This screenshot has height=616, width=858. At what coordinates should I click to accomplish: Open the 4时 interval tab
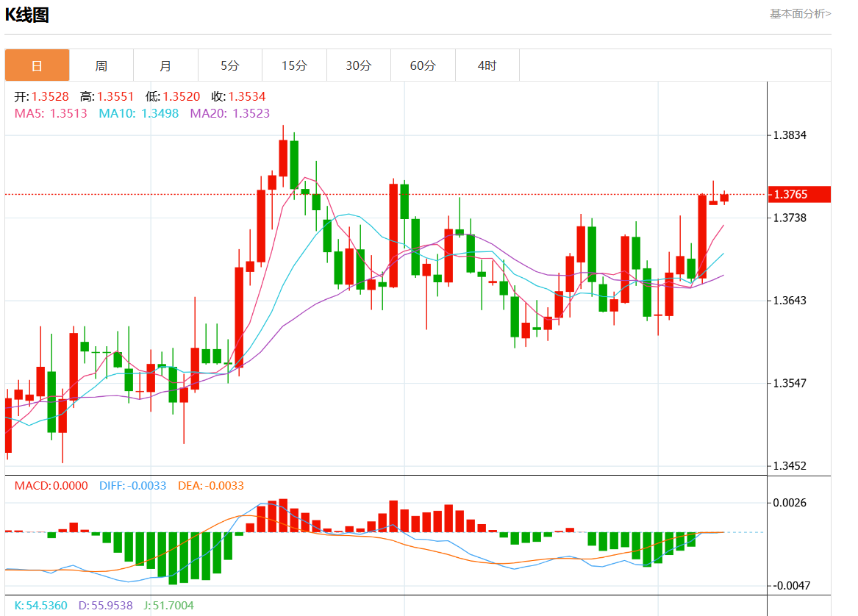tap(487, 65)
